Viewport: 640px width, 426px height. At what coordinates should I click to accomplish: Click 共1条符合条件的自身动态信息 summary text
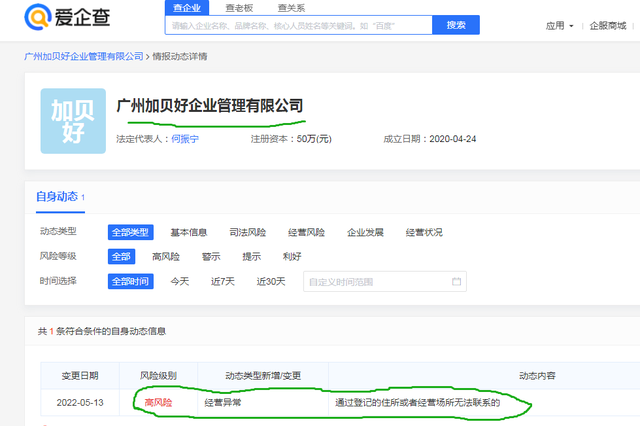(102, 331)
